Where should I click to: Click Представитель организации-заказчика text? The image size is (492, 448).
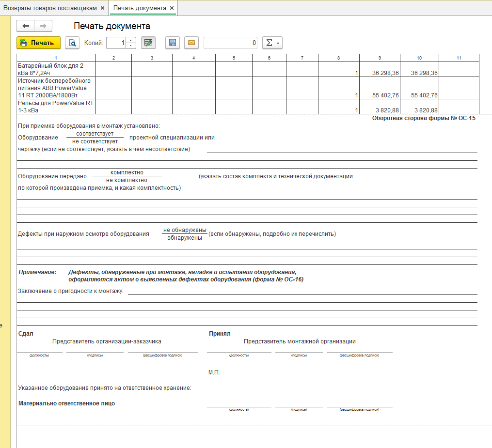(x=107, y=341)
